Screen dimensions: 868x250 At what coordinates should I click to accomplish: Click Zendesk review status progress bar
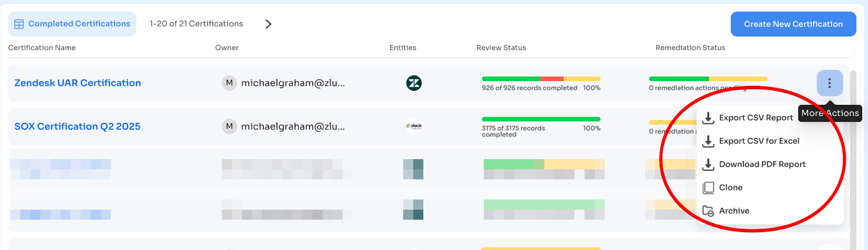[x=541, y=79]
